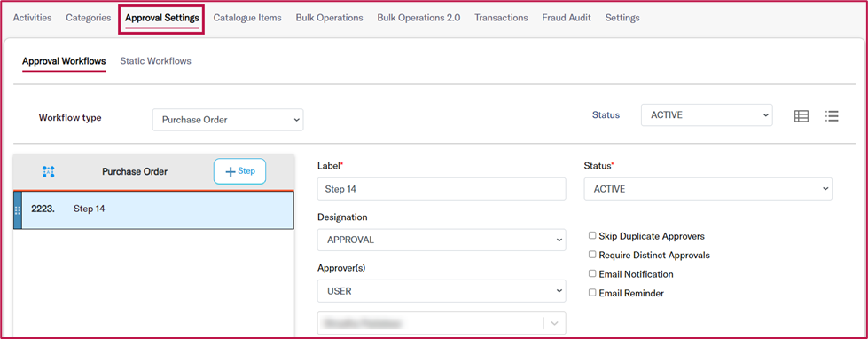
Task: Click the workflow diagram icon beside Purchase Order
Action: coord(49,171)
